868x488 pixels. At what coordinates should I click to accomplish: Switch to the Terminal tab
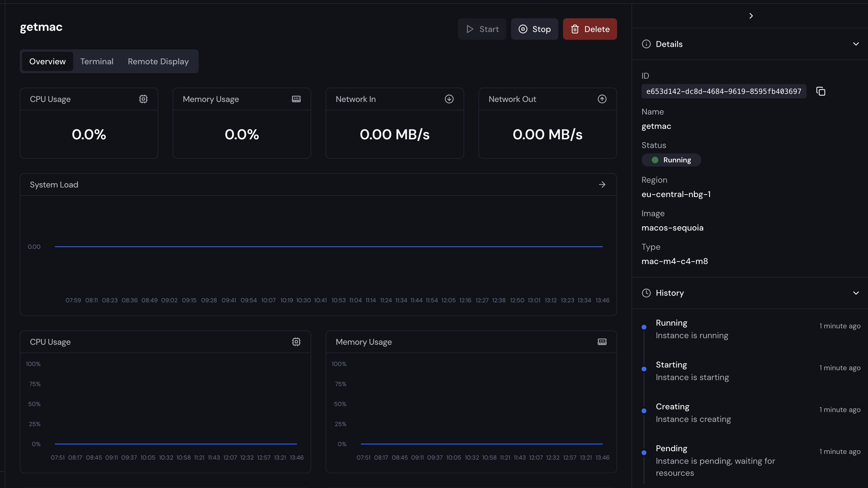(x=97, y=61)
